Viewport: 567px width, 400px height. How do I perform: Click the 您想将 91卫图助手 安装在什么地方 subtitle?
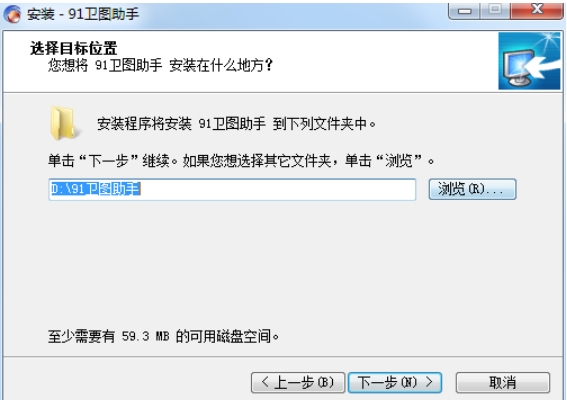161,65
